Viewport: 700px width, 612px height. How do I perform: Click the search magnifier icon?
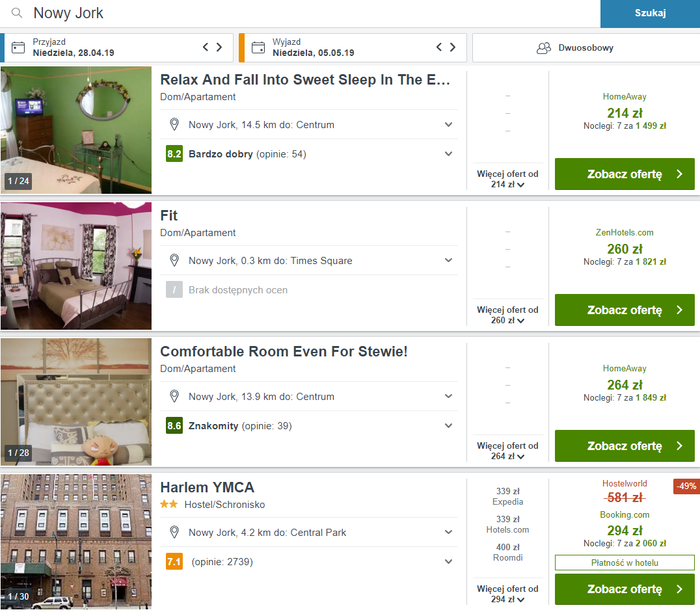(x=17, y=13)
